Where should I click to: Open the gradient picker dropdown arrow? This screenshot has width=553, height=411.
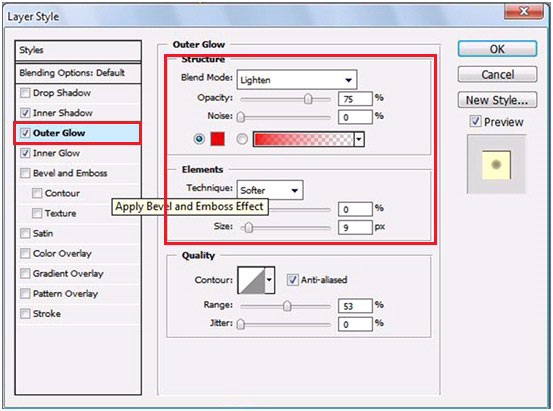[x=359, y=139]
